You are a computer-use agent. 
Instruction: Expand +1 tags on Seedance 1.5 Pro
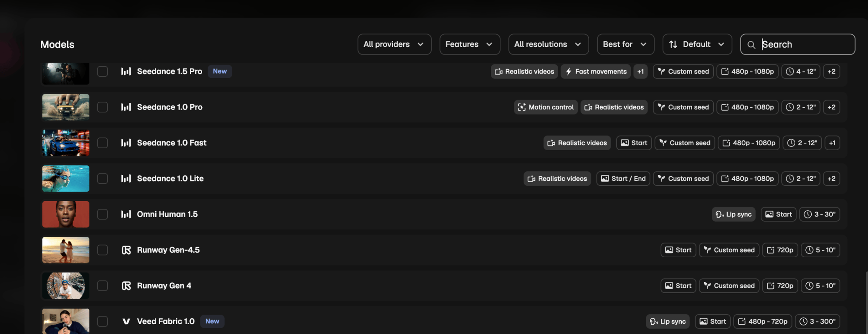click(x=640, y=72)
